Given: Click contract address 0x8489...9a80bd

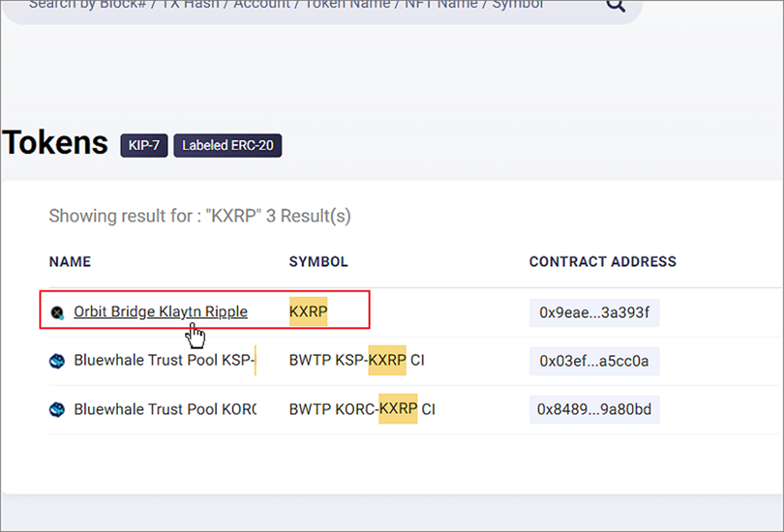Looking at the screenshot, I should pyautogui.click(x=594, y=410).
